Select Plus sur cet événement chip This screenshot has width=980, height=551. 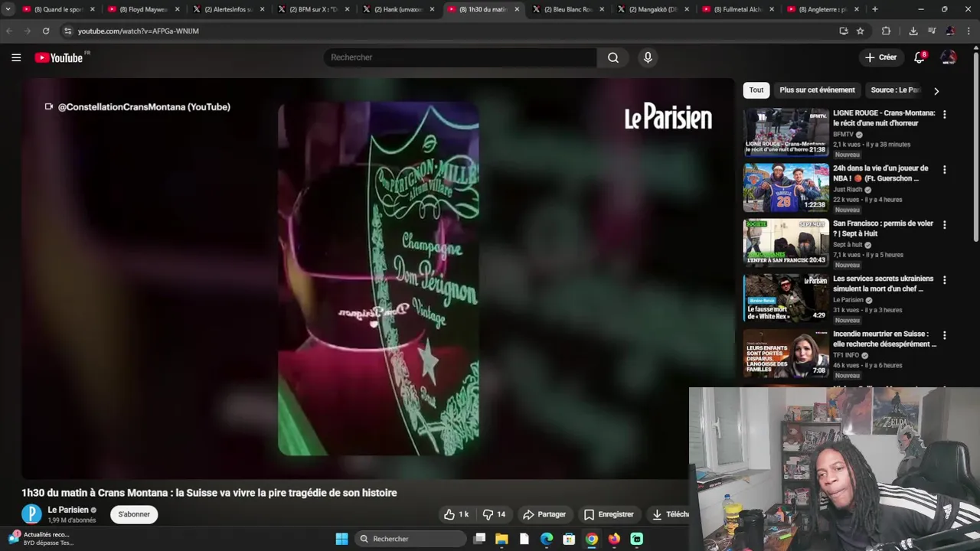[x=817, y=90]
